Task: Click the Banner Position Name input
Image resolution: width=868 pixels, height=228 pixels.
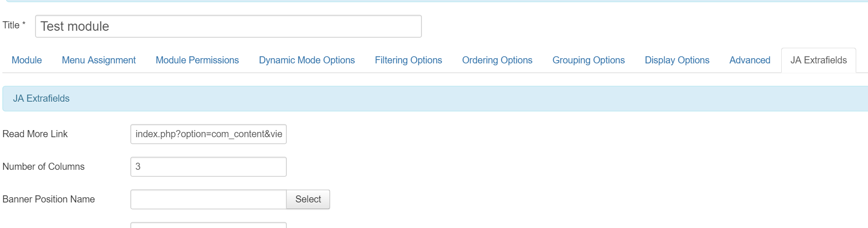Action: pos(208,199)
